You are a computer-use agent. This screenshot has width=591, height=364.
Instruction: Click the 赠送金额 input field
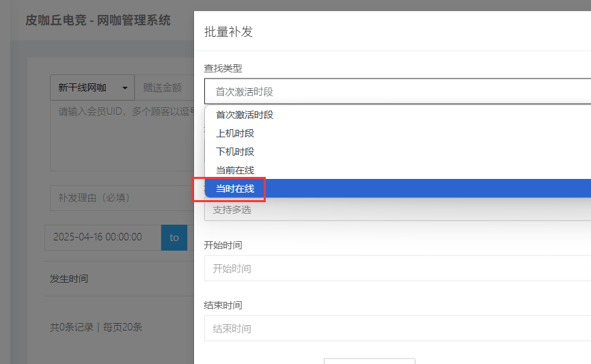pyautogui.click(x=165, y=87)
